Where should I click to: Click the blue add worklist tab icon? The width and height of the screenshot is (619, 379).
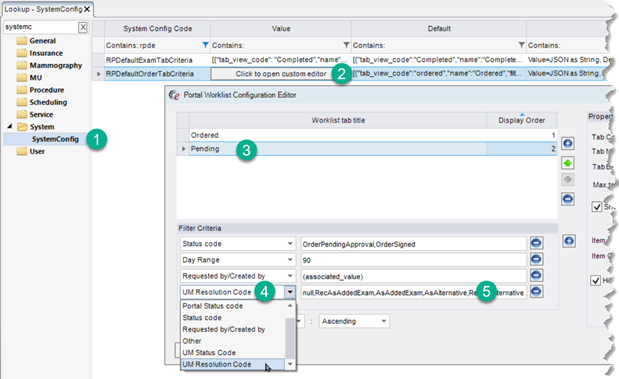point(568,143)
